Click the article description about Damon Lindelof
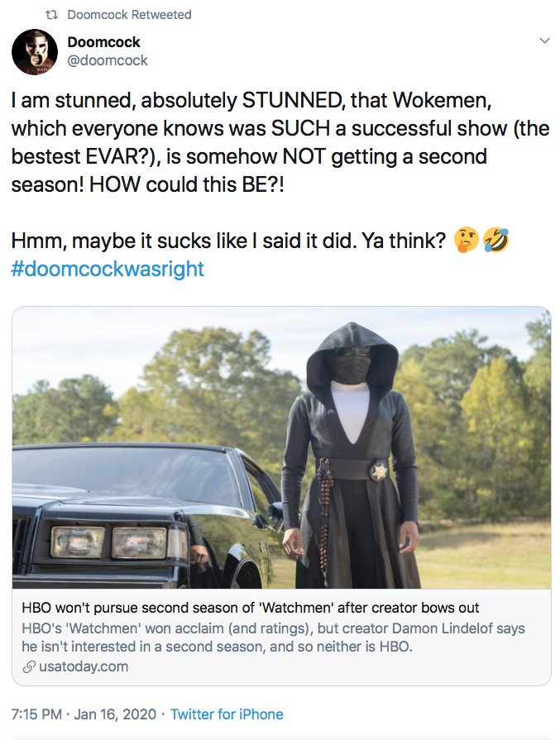Screen dimensions: 560x745 (x=273, y=638)
